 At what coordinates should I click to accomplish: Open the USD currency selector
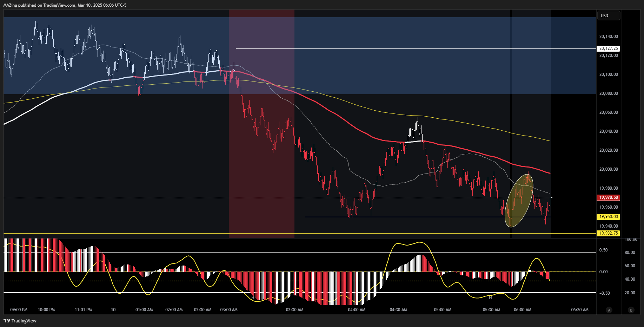[x=609, y=15]
